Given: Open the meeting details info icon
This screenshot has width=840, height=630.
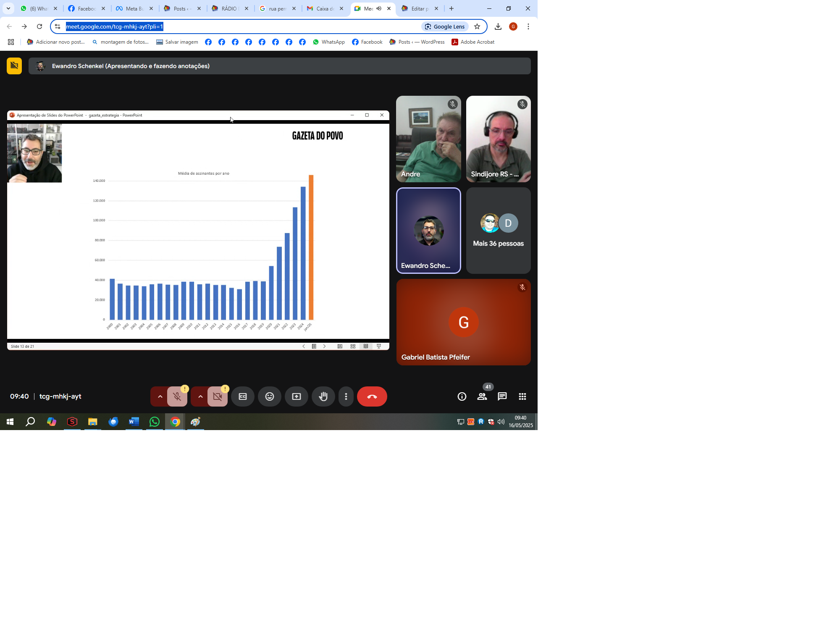Looking at the screenshot, I should click(462, 396).
